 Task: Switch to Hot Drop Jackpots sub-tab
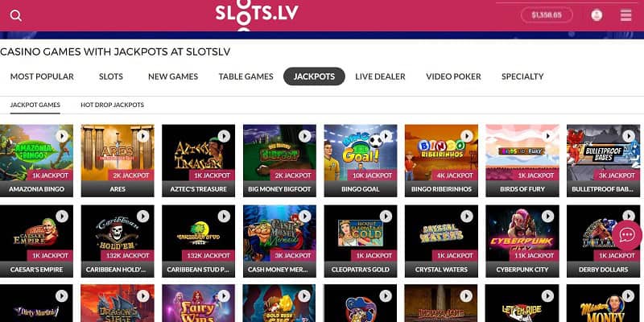tap(112, 105)
